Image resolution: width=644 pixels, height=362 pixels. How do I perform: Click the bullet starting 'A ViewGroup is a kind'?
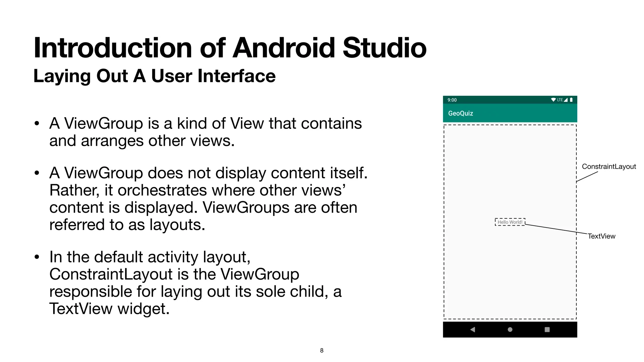click(206, 132)
